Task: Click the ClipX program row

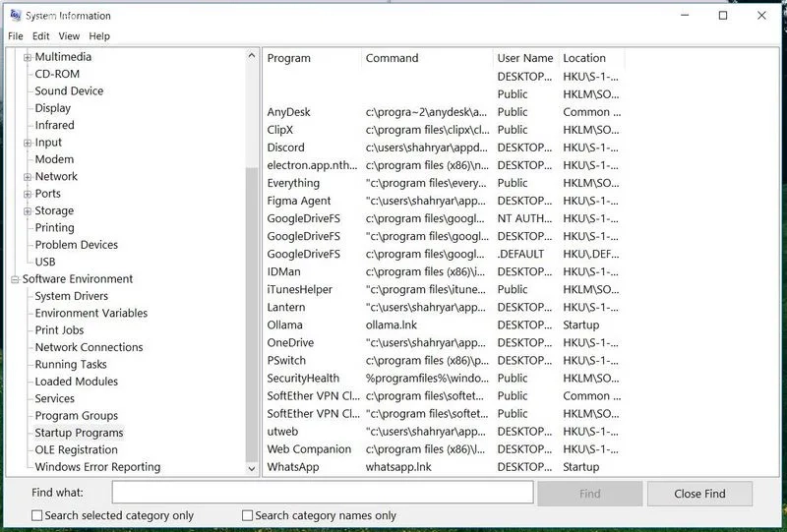Action: click(444, 130)
